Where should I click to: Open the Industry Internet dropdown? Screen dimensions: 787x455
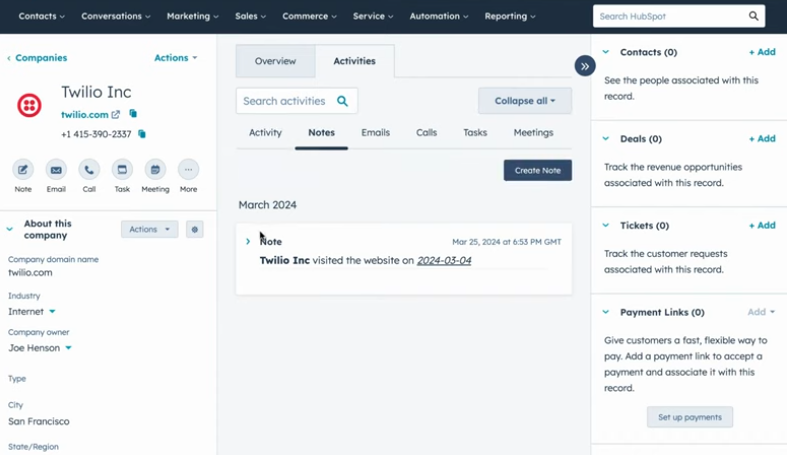(x=52, y=312)
